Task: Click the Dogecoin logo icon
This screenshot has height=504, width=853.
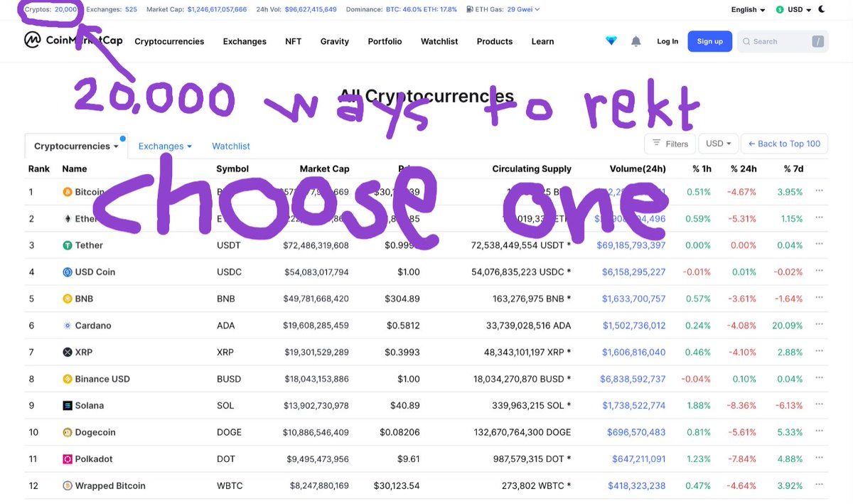Action: tap(68, 432)
